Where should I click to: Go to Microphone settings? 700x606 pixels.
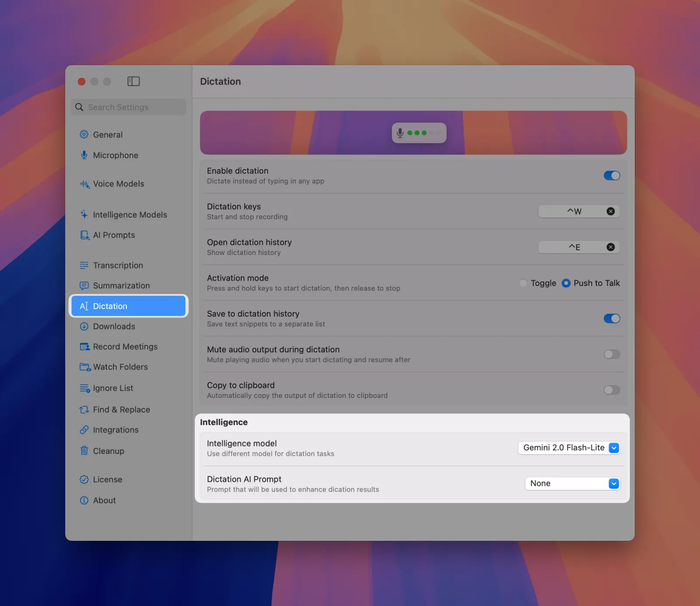129,155
